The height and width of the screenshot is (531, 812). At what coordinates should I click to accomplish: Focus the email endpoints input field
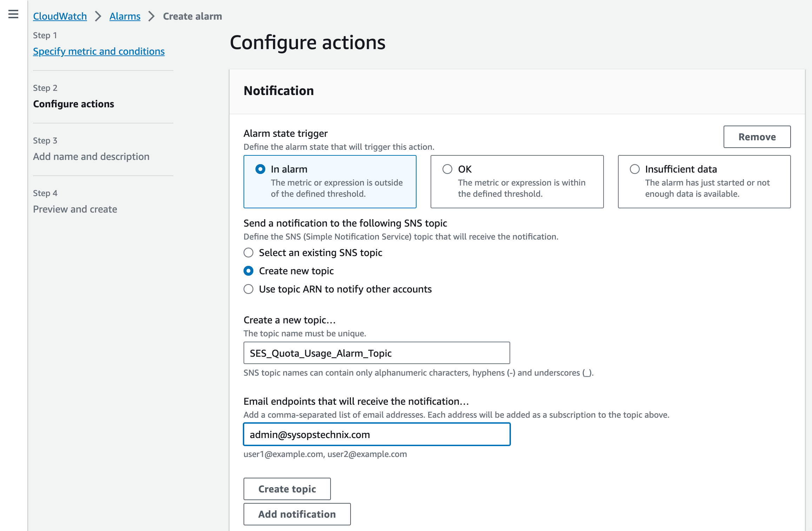(377, 434)
